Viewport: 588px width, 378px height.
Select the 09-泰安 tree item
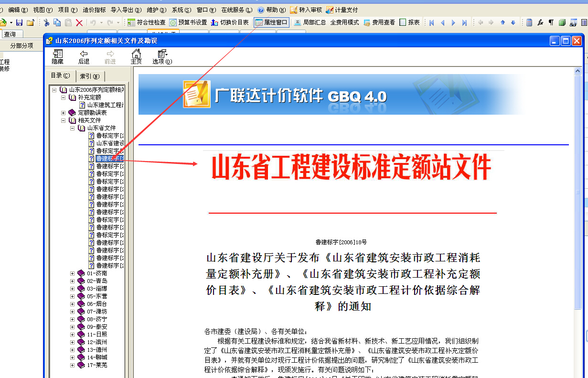coord(97,327)
